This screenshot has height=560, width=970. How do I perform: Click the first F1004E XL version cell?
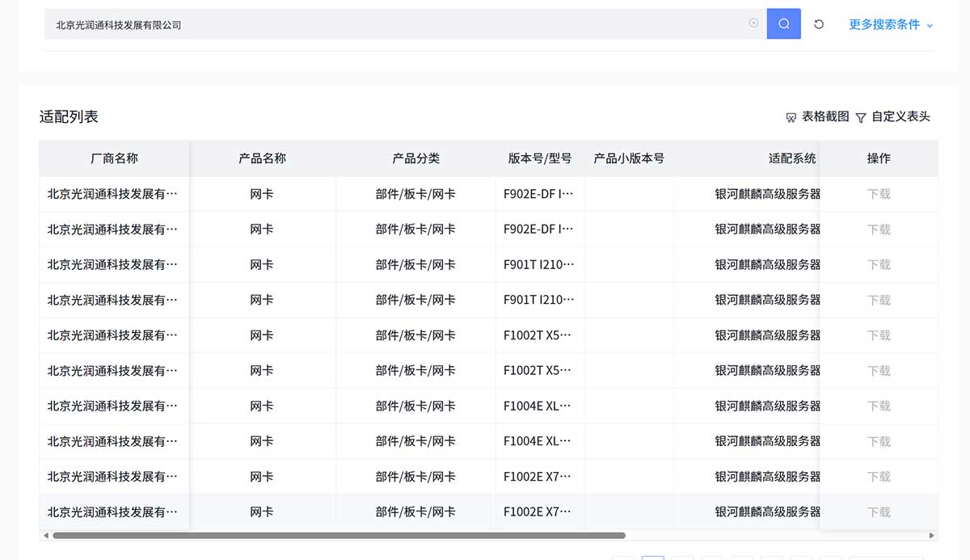tap(539, 406)
